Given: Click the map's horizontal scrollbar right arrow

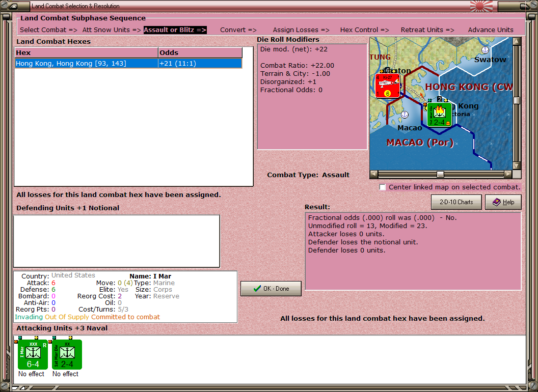Looking at the screenshot, I should [508, 174].
